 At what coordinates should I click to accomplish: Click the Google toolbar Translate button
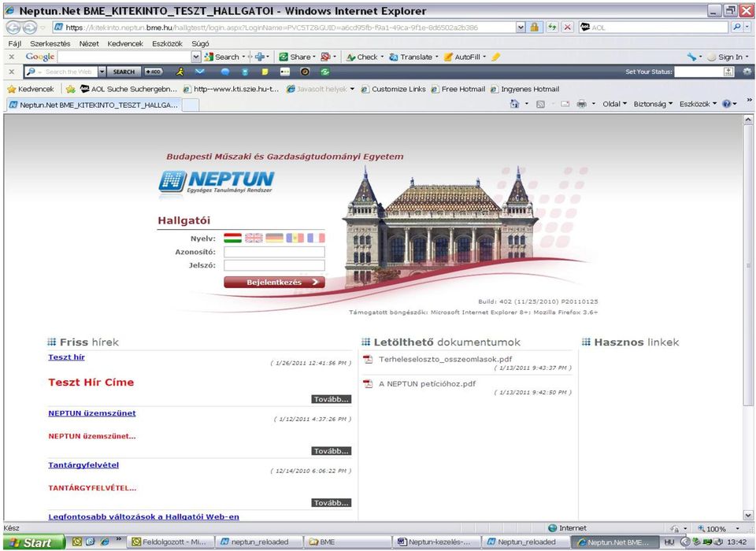tap(413, 57)
